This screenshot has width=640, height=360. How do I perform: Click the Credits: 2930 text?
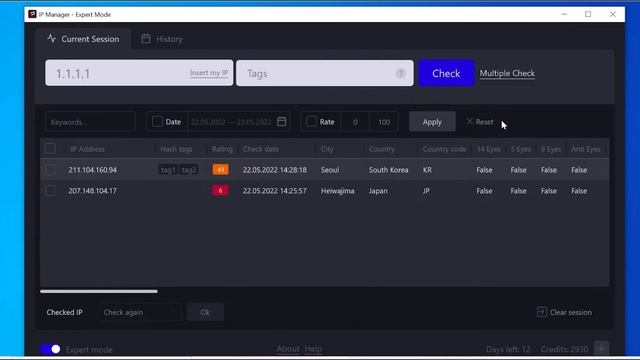click(564, 349)
